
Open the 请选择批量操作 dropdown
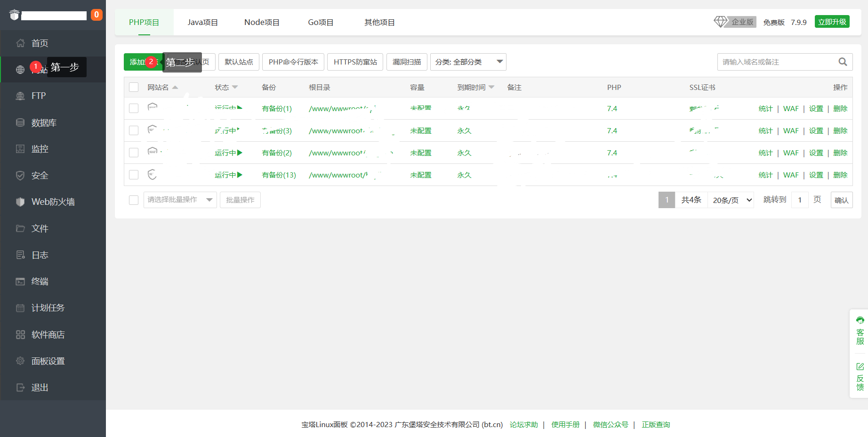tap(180, 200)
